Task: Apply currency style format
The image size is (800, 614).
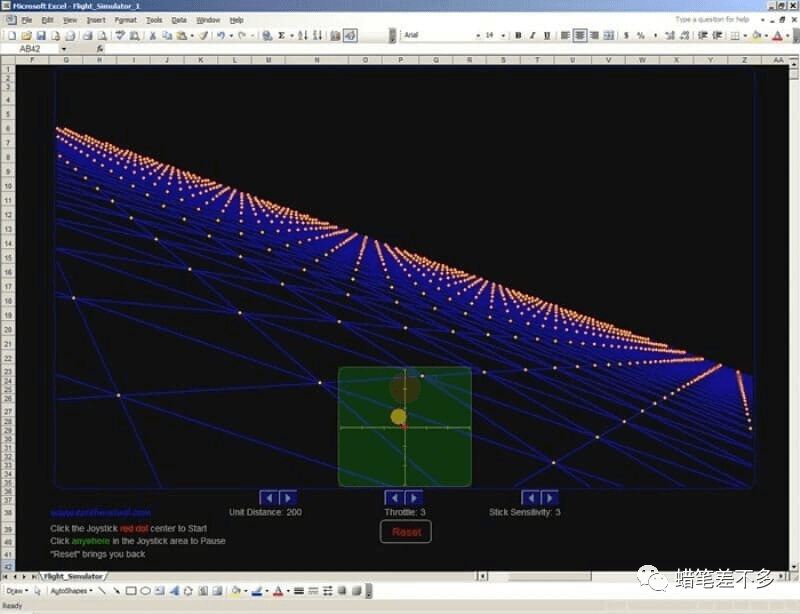Action: click(626, 35)
